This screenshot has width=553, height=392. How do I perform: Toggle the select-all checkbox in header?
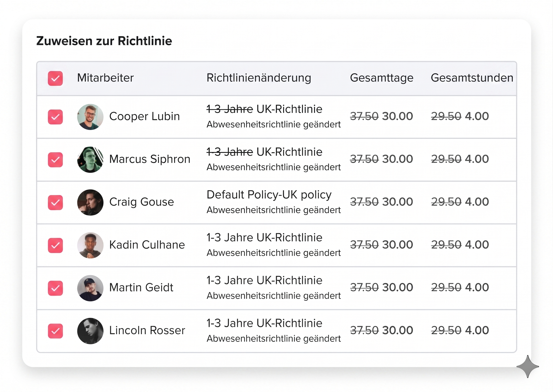click(x=55, y=78)
